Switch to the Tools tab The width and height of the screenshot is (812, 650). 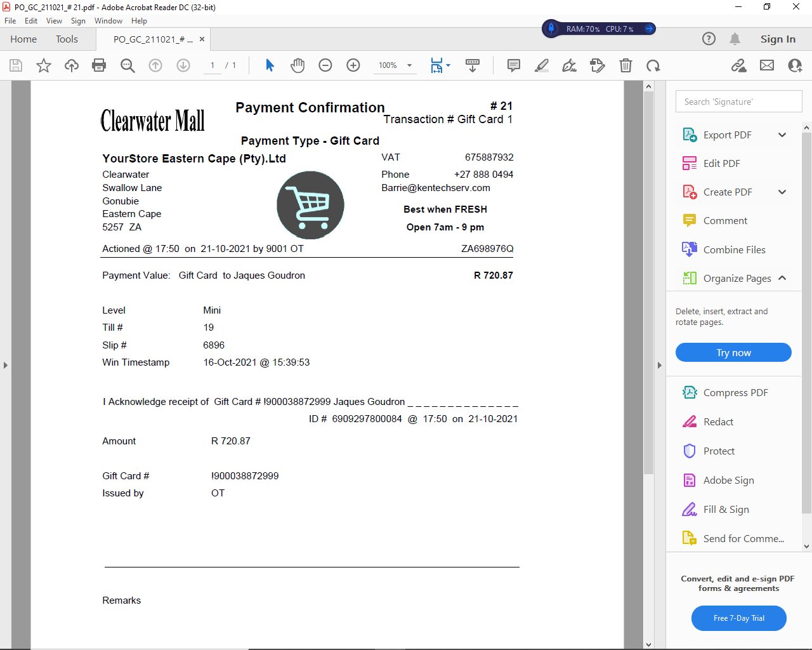tap(67, 39)
